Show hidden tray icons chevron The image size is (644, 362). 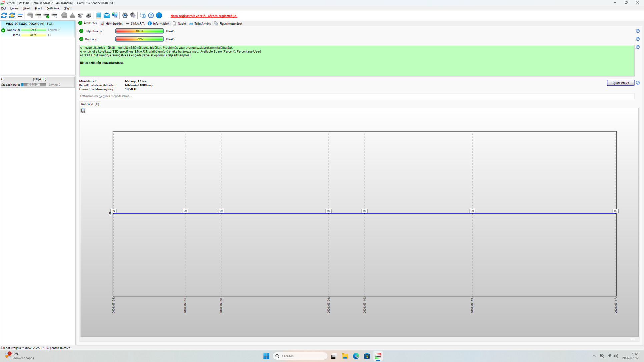click(594, 356)
